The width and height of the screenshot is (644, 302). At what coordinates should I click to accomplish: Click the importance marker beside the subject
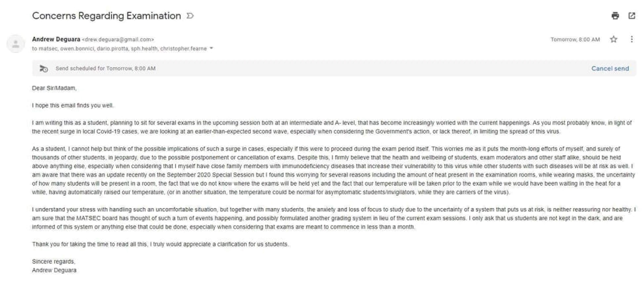click(x=190, y=16)
